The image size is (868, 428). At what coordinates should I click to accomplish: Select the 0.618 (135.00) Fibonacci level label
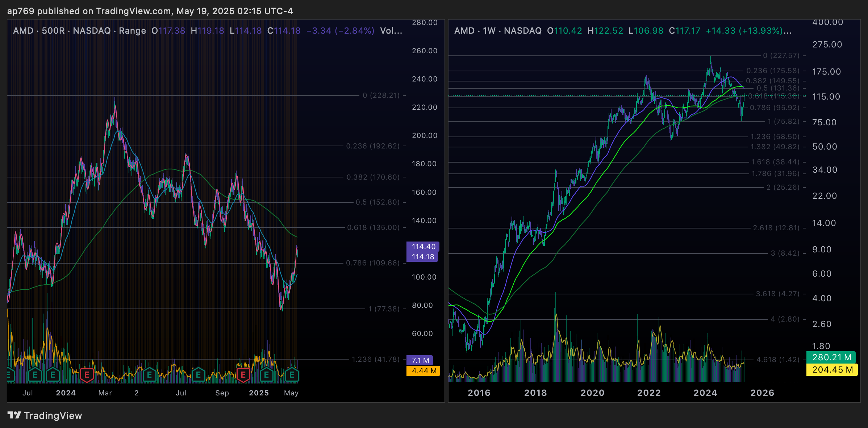tap(374, 227)
